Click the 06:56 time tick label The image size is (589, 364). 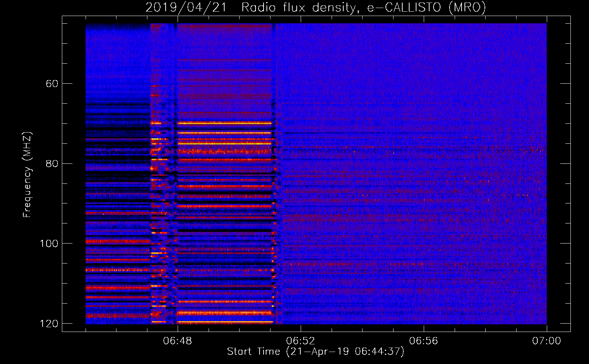(424, 341)
